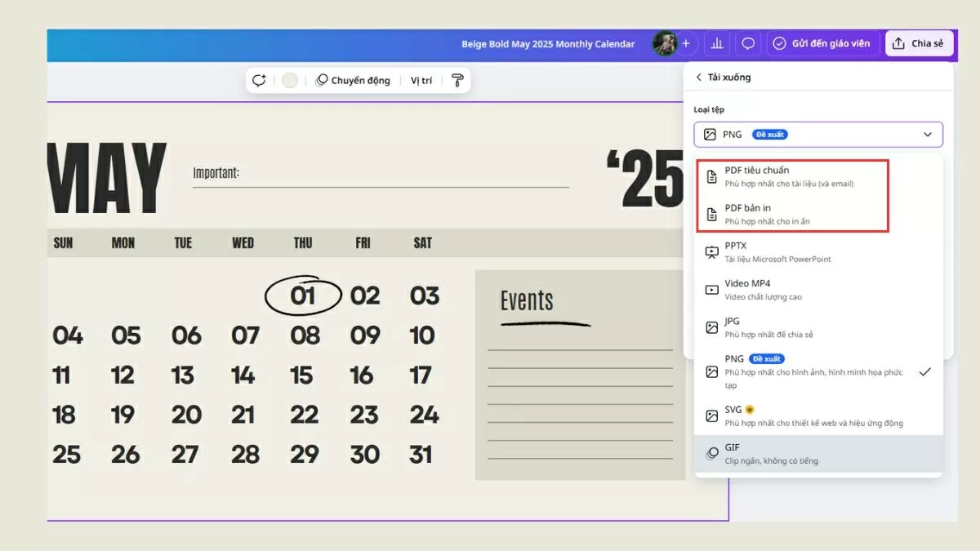
Task: Click the PPTX presentation file icon
Action: (711, 252)
